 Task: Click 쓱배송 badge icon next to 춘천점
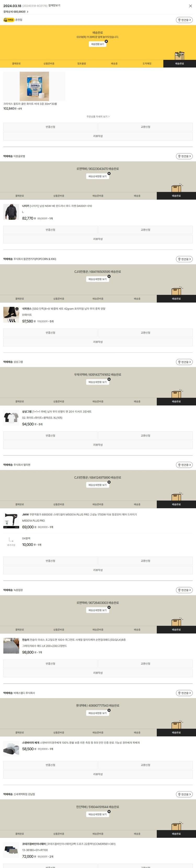[8, 20]
